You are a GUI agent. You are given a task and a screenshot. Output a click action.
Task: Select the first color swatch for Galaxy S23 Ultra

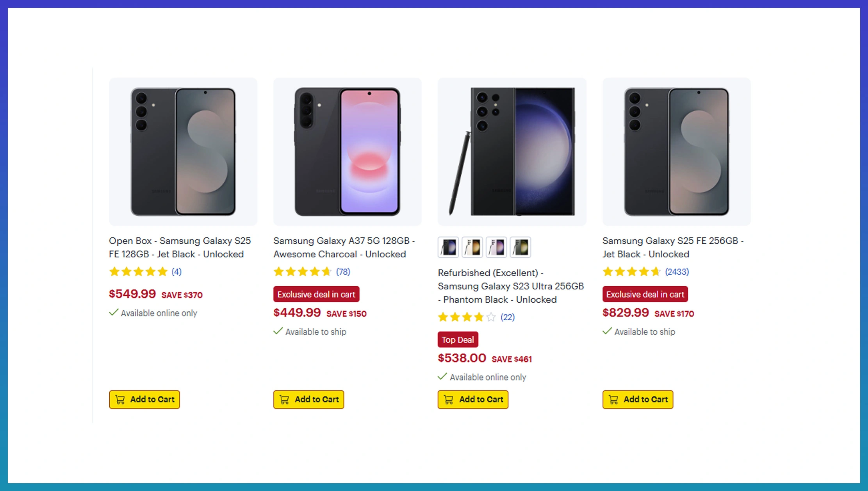pyautogui.click(x=448, y=247)
